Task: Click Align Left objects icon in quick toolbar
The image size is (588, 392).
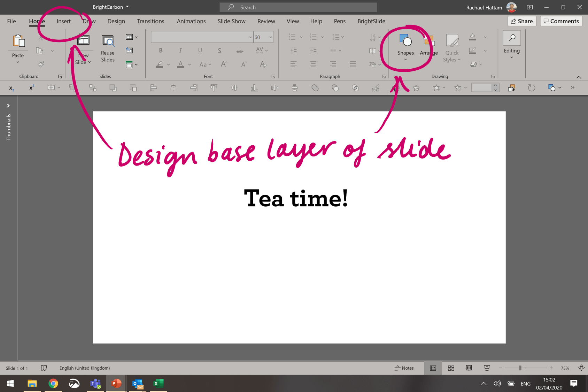Action: point(153,88)
